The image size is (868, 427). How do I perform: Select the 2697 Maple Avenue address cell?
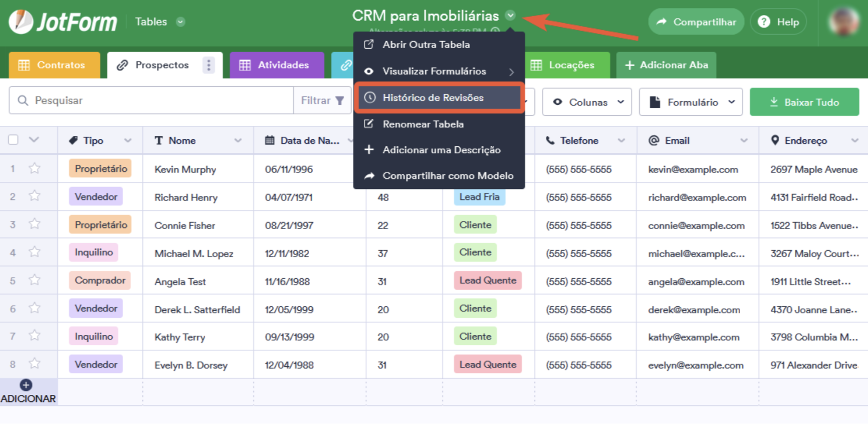[814, 169]
